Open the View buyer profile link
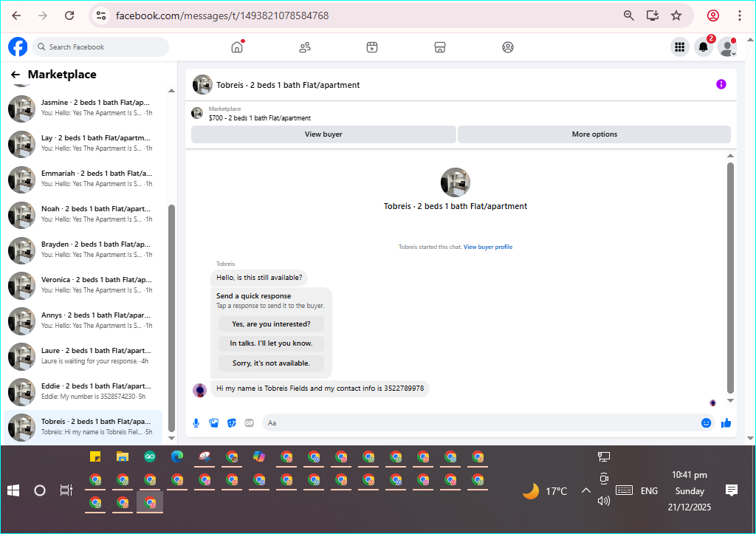 [x=488, y=247]
